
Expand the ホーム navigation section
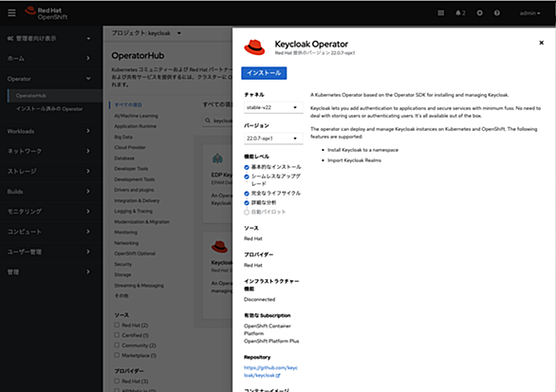point(49,58)
